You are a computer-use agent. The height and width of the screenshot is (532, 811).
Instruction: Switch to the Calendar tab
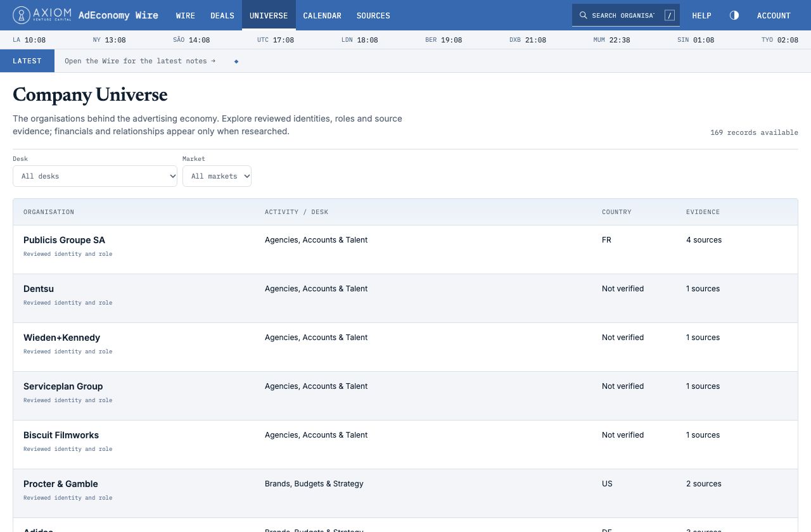pos(322,15)
